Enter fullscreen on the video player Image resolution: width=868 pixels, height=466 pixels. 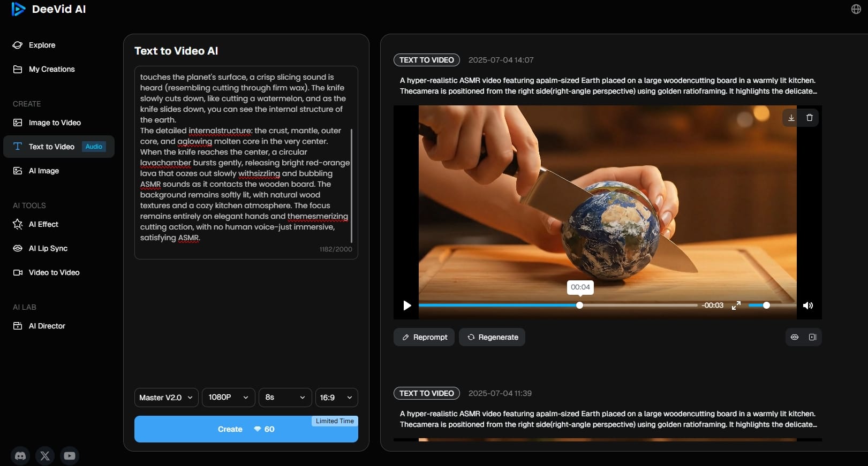[736, 305]
